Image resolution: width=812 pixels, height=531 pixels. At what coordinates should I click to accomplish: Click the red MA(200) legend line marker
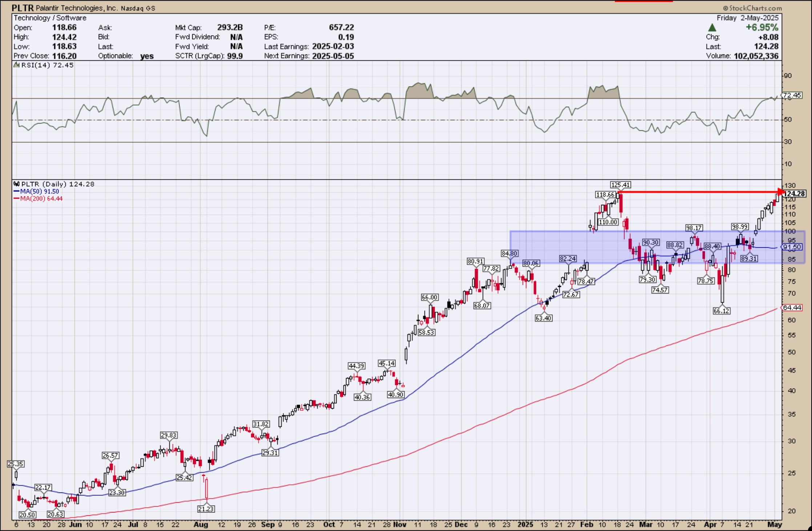[16, 199]
